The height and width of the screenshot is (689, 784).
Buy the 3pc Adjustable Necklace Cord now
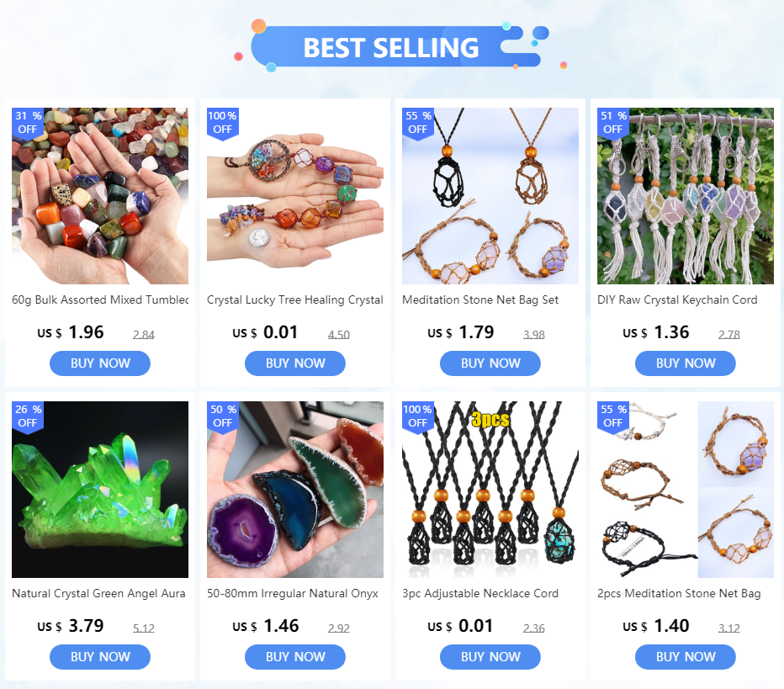[490, 657]
